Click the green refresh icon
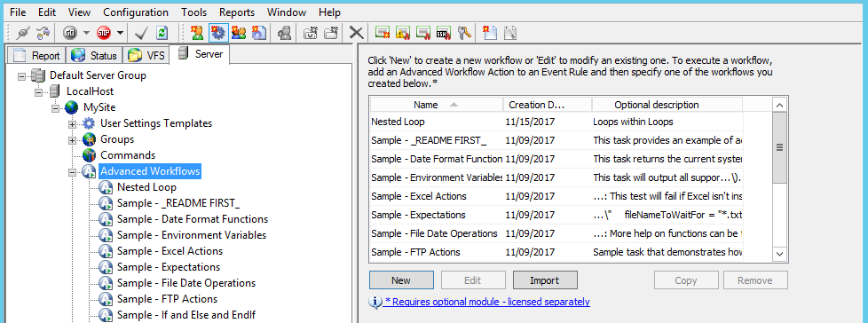Image resolution: width=868 pixels, height=323 pixels. click(162, 33)
